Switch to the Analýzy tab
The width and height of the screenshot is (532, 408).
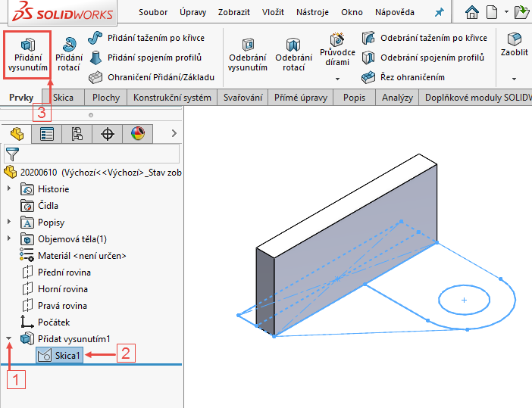click(x=397, y=98)
